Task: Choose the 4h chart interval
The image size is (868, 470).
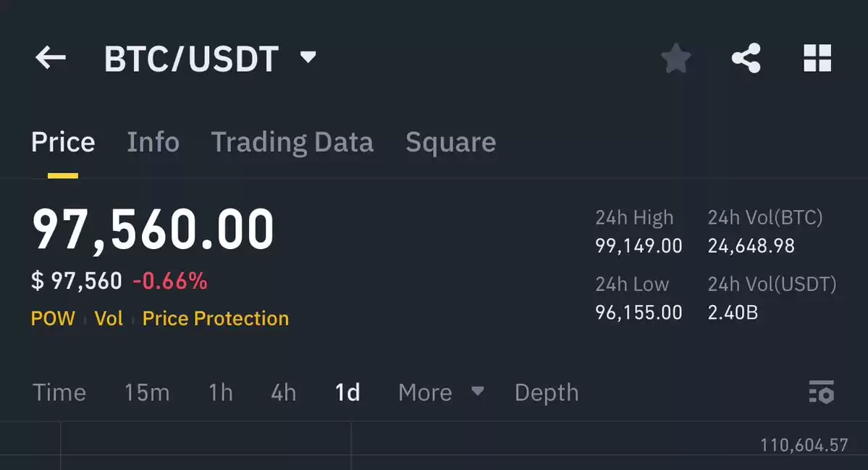Action: 284,393
